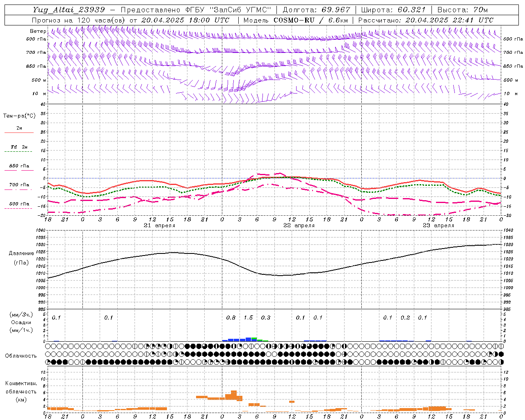Click the (мм/3ч.) precipitation unit label
525x420 pixels.
pyautogui.click(x=21, y=315)
